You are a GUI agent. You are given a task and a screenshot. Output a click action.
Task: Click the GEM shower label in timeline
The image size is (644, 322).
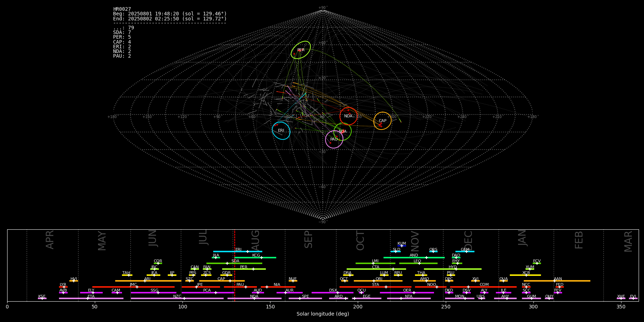coord(465,250)
